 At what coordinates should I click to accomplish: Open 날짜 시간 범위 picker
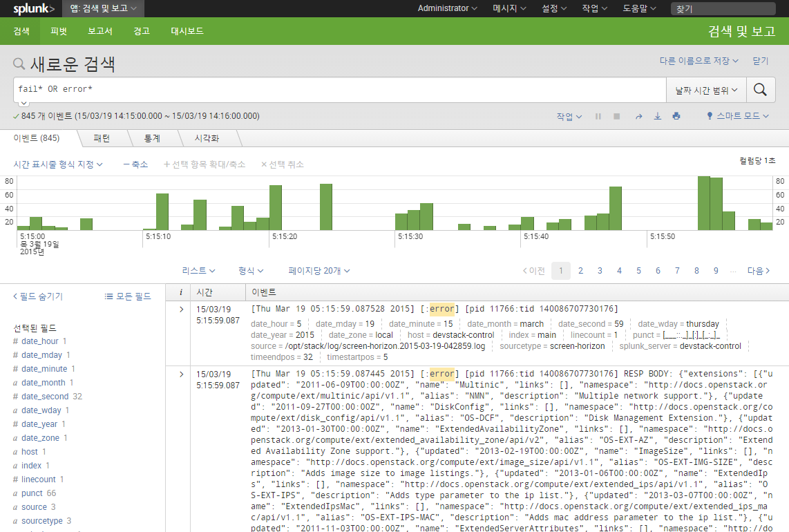706,91
